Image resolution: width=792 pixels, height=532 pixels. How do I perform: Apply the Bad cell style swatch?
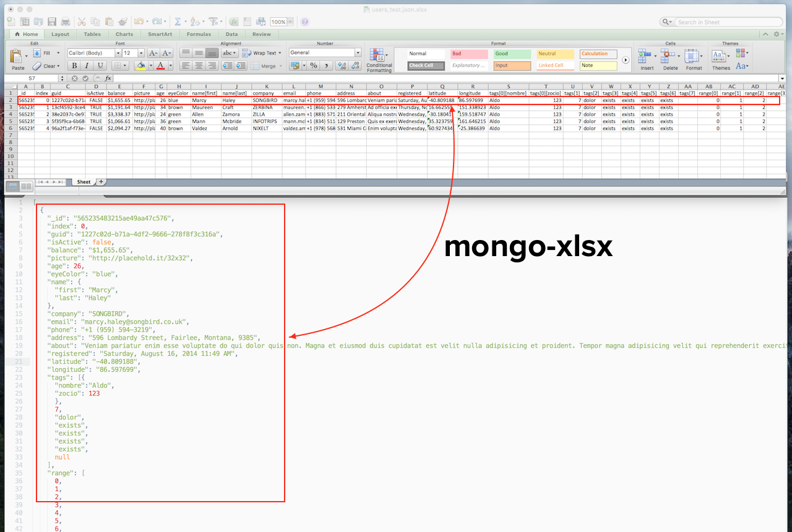(x=468, y=54)
